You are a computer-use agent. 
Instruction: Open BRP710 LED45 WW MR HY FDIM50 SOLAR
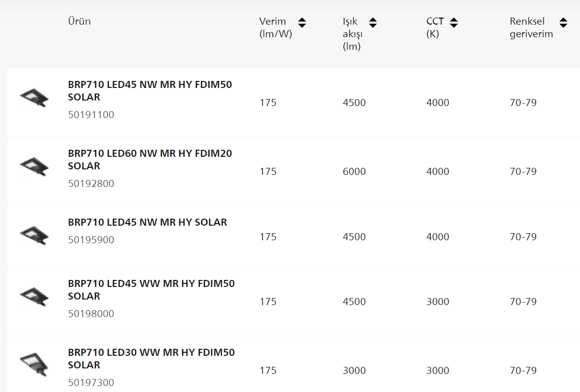pyautogui.click(x=151, y=289)
